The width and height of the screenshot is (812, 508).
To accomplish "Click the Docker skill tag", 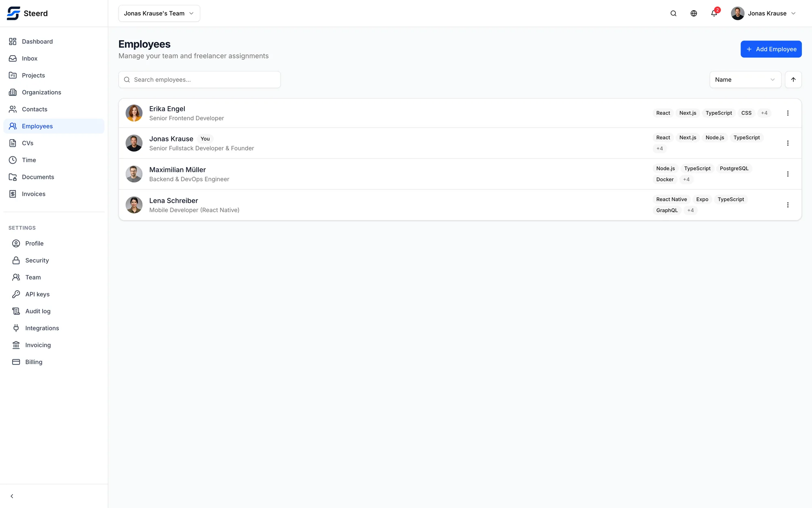I will 665,179.
